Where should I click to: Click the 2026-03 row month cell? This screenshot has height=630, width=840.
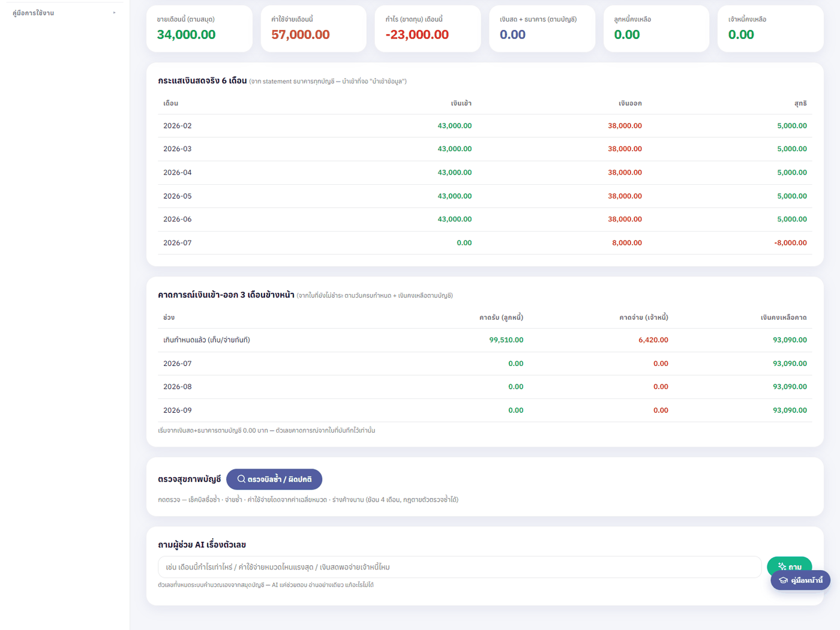178,149
